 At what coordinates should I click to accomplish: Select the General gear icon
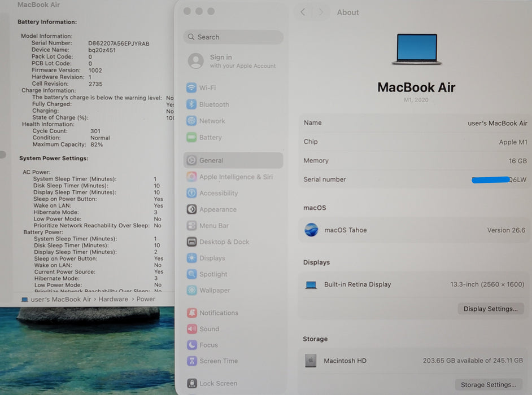tap(191, 160)
